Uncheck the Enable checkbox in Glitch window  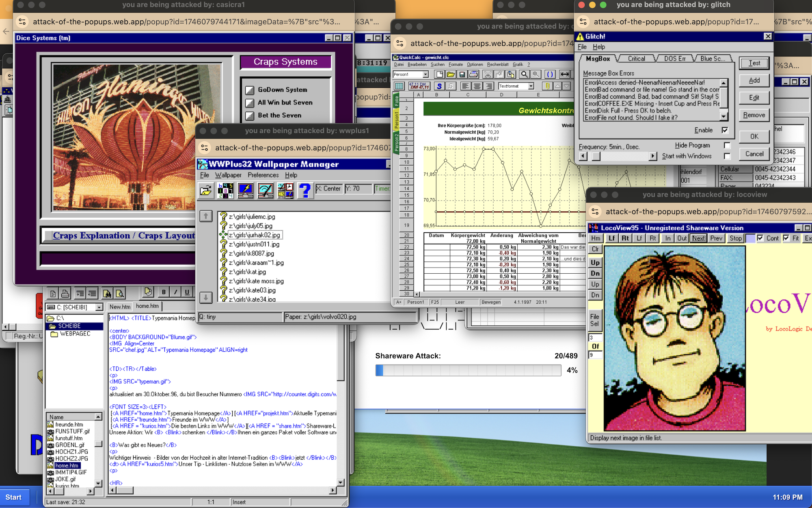coord(725,130)
